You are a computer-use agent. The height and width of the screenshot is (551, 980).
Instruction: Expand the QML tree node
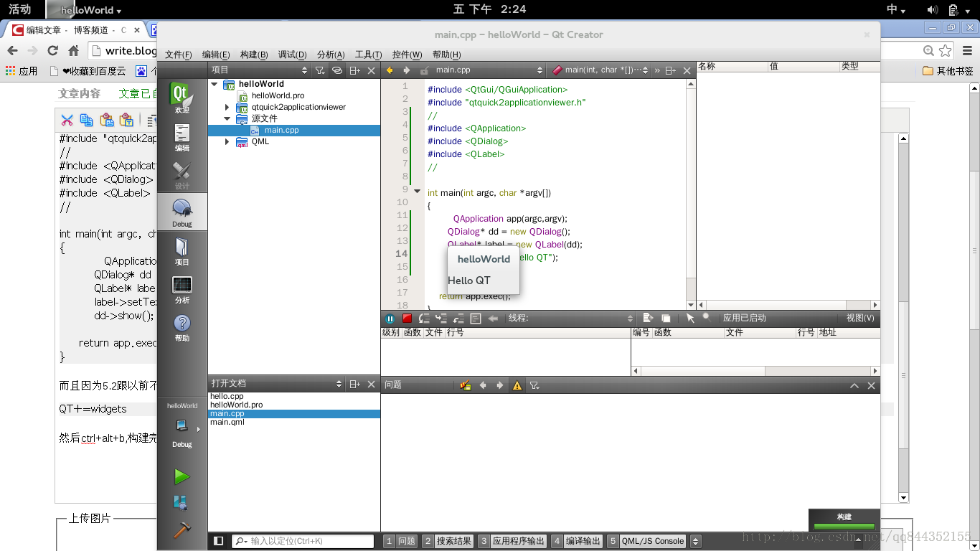pos(227,141)
